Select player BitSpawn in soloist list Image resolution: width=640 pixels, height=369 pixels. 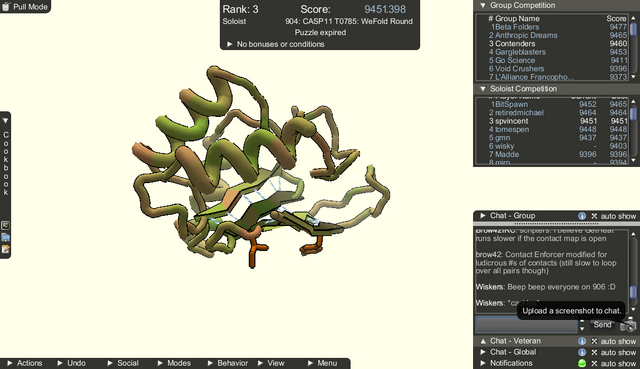(x=558, y=104)
